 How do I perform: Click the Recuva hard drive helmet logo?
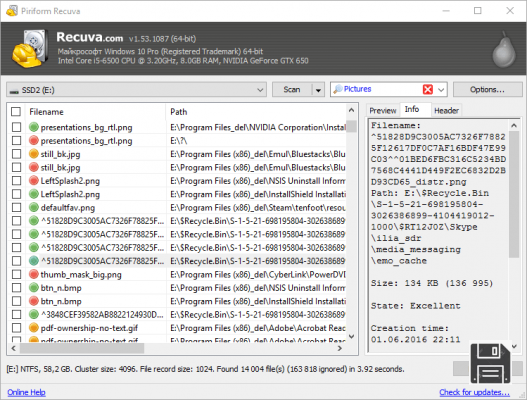point(29,48)
